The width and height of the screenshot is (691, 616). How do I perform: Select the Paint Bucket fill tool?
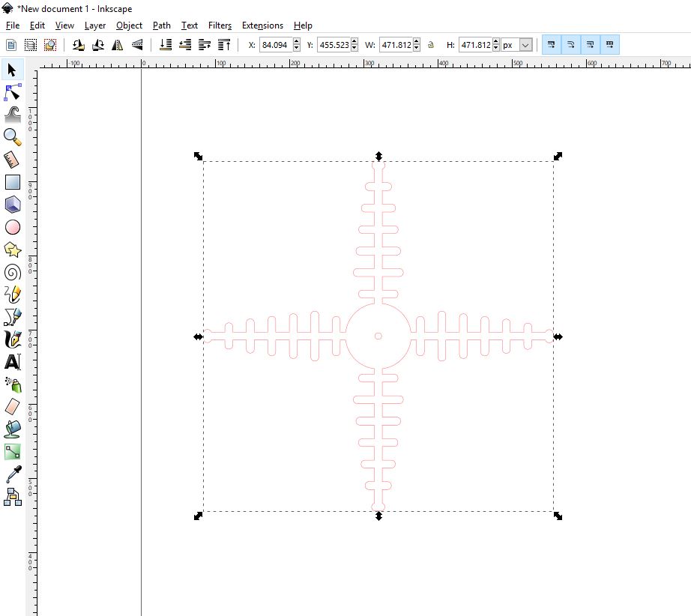(x=12, y=429)
